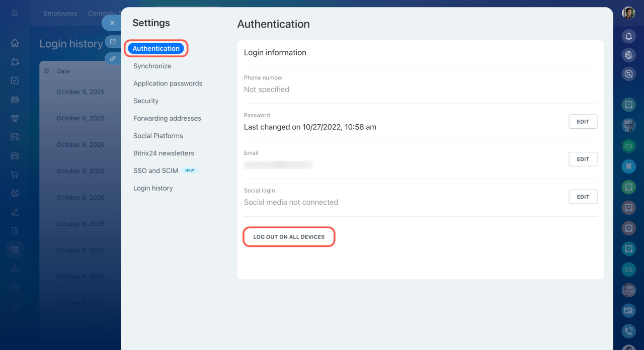Click the gear icon next to Date column

[x=47, y=71]
